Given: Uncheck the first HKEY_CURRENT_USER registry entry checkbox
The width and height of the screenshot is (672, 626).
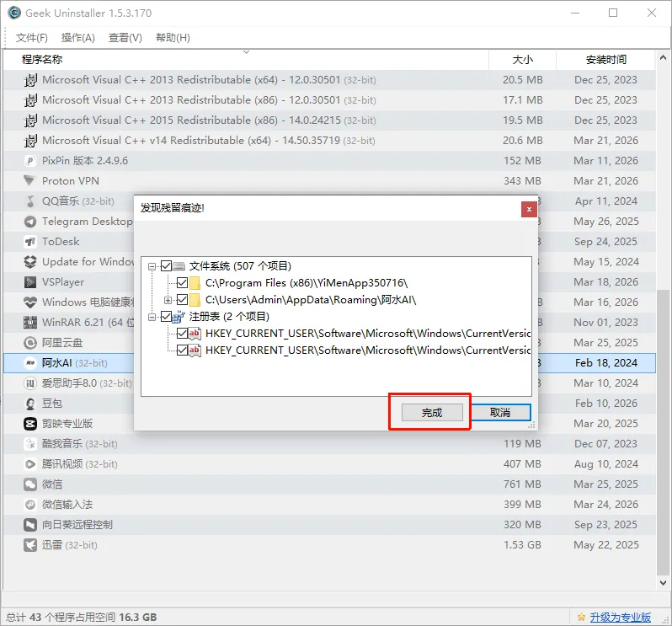Looking at the screenshot, I should point(182,333).
